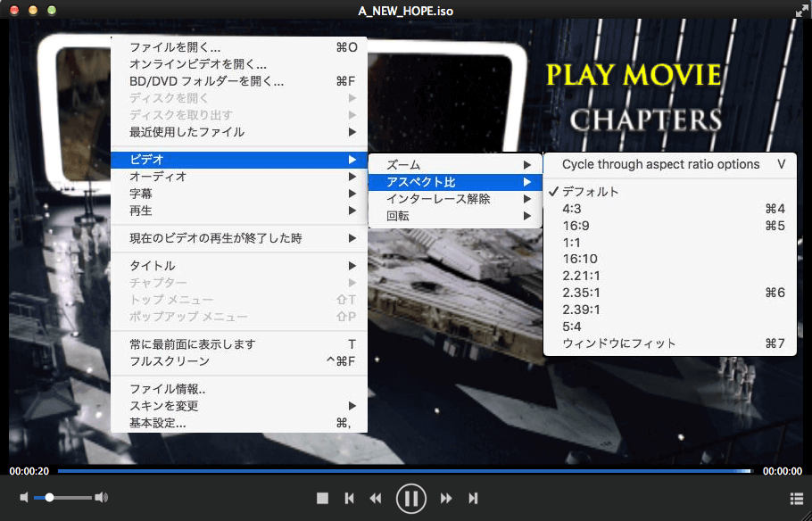The height and width of the screenshot is (521, 812).
Task: Choose 1:1 aspect ratio
Action: [x=670, y=243]
